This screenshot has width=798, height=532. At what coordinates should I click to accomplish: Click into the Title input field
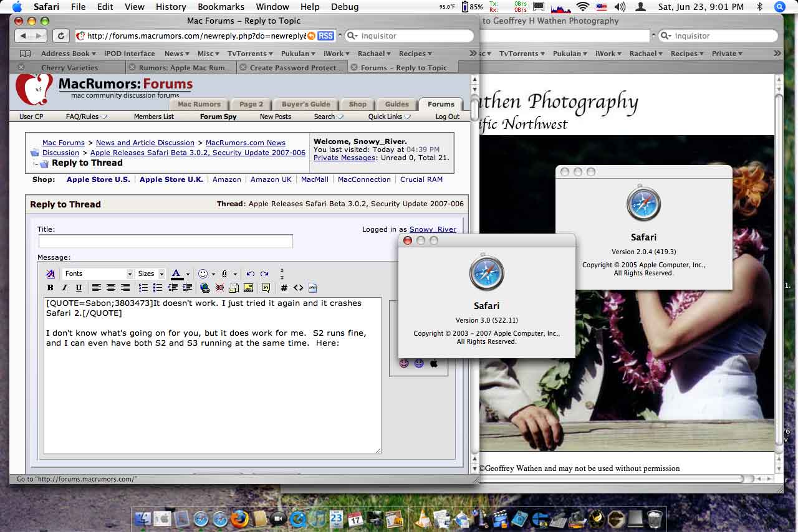(165, 241)
